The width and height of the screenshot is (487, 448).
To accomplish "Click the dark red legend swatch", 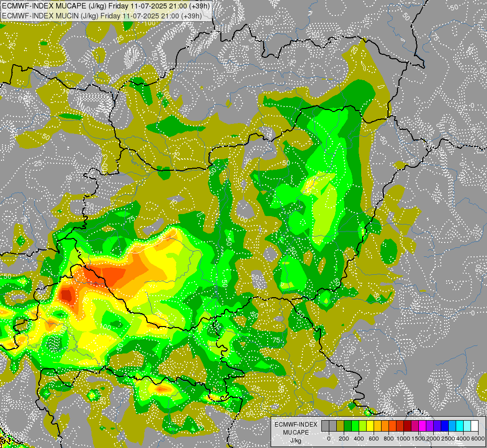I will pos(407,426).
